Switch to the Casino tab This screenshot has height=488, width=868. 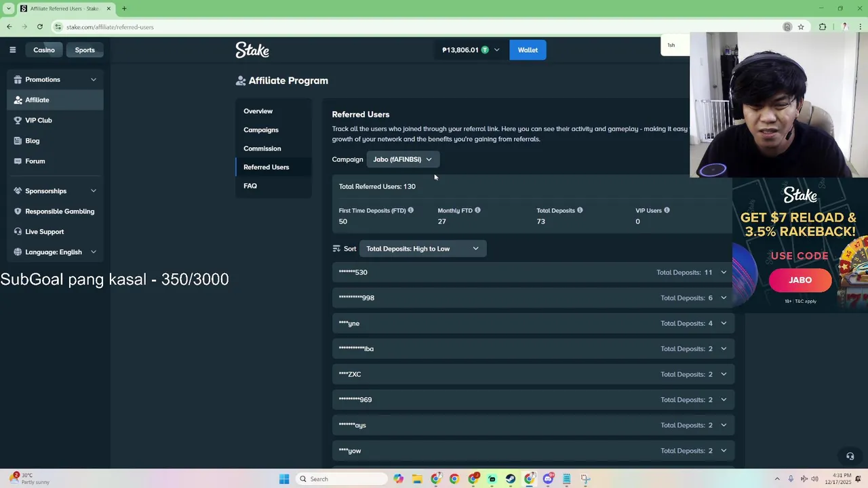[x=44, y=49]
